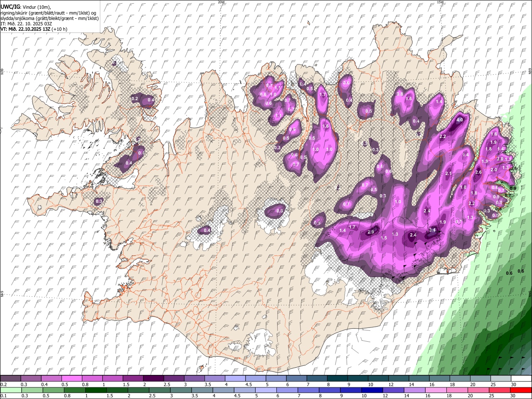Click the '2.9' snowfall value on the map
The height and width of the screenshot is (399, 532).
pos(371,232)
